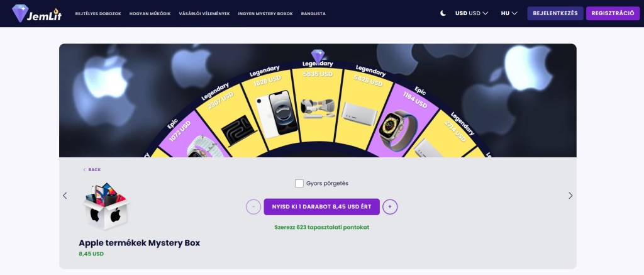Open Ingyen Mystery Boxok menu
644x275 pixels.
pyautogui.click(x=265, y=14)
